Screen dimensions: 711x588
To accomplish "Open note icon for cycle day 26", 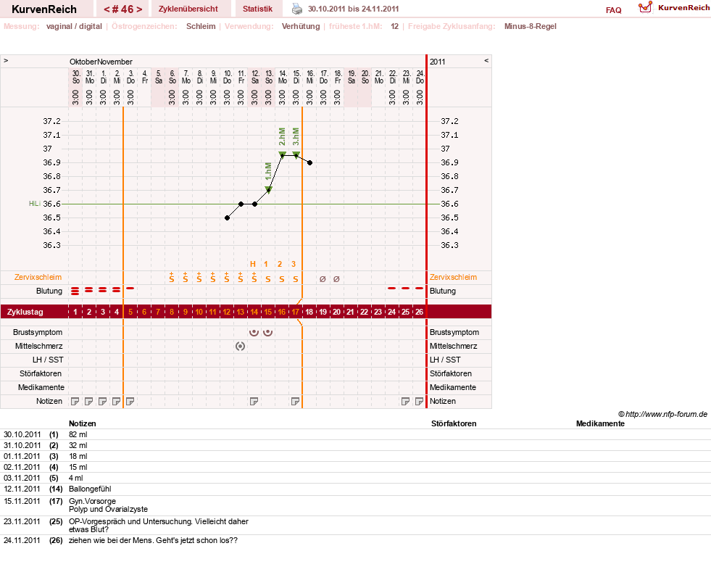I will pos(419,402).
